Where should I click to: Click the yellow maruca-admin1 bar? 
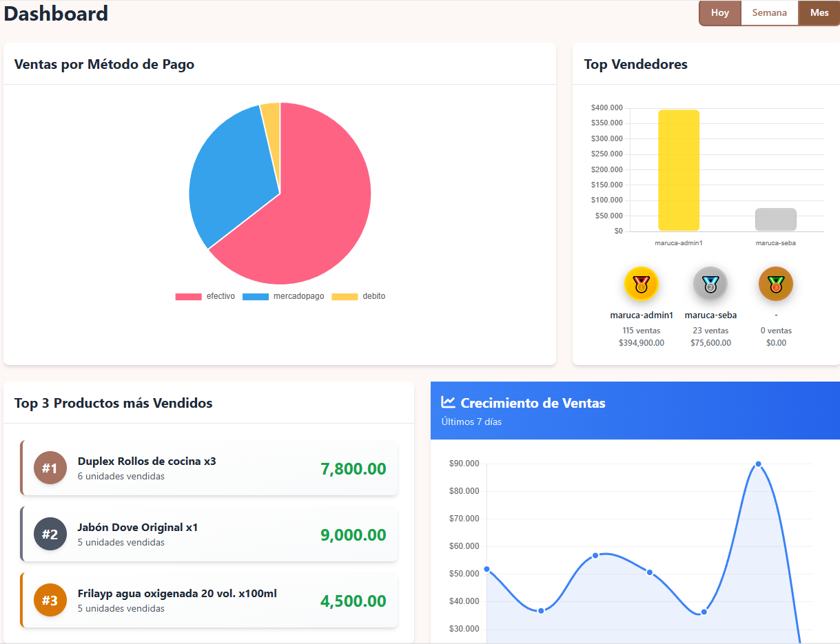(678, 171)
